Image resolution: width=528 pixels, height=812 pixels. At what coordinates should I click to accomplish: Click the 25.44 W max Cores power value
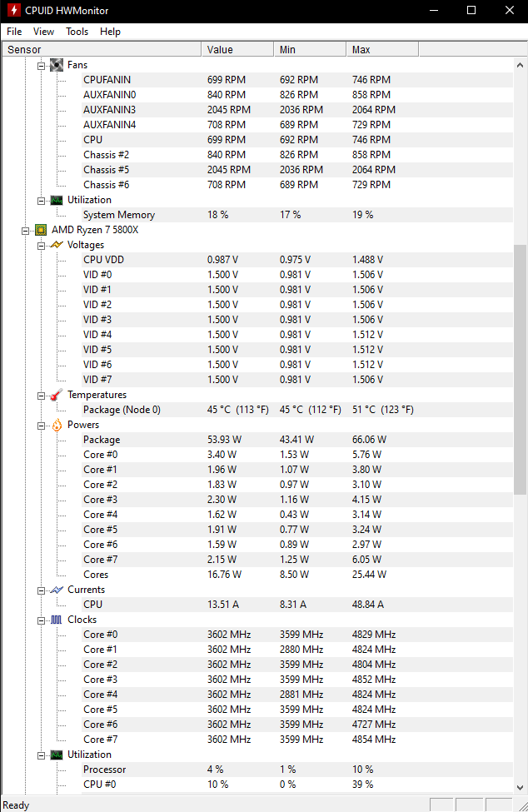[x=369, y=575]
